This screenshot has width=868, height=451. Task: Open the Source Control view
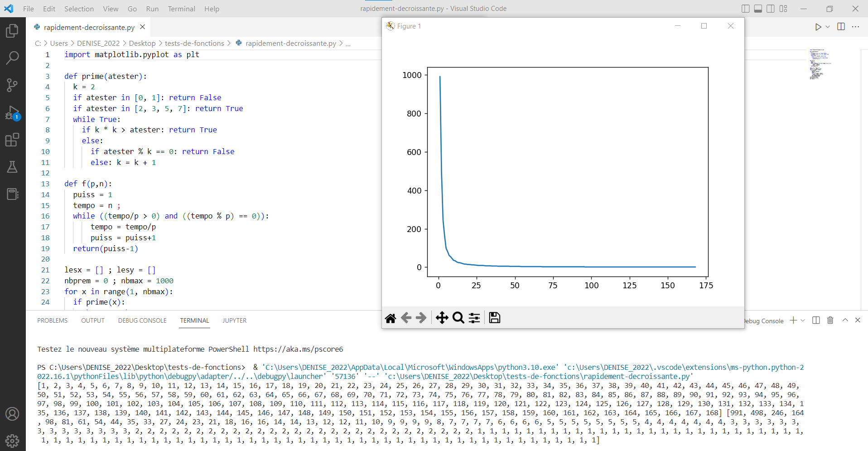(12, 85)
